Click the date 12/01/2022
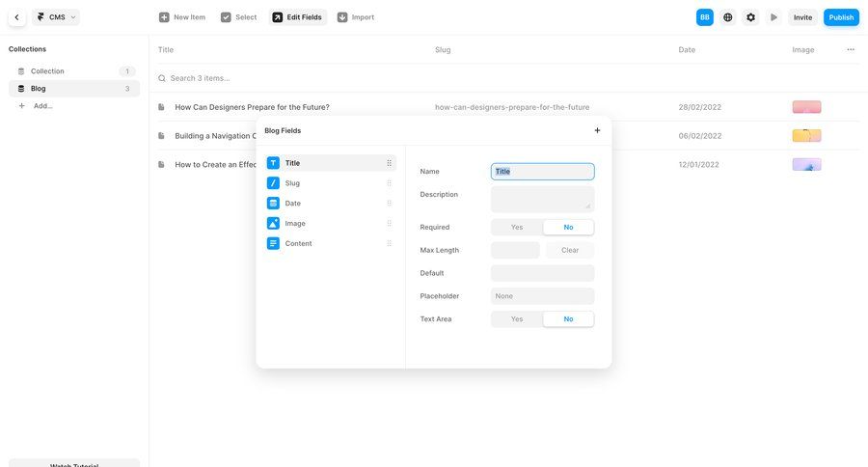Viewport: 868px width, 467px height. click(x=698, y=165)
